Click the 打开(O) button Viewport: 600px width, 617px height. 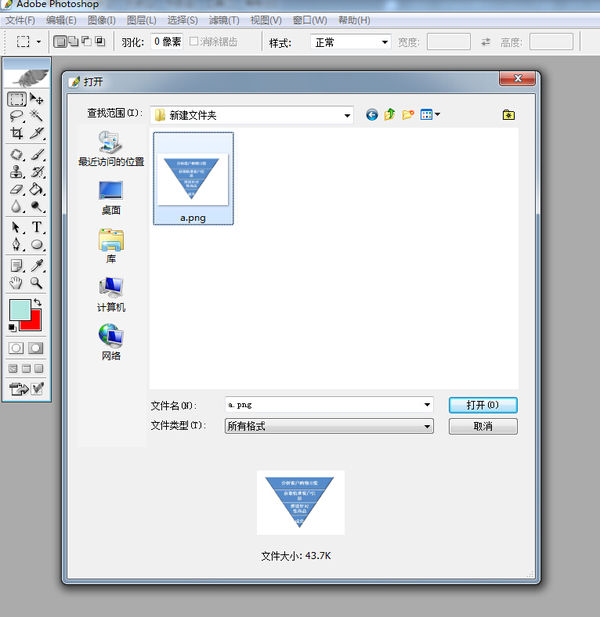point(483,405)
